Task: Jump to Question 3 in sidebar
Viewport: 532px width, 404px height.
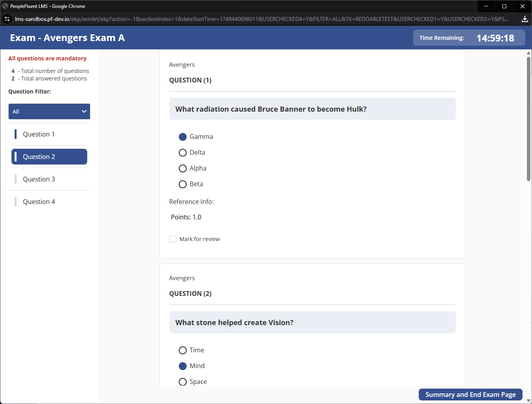Action: coord(49,179)
